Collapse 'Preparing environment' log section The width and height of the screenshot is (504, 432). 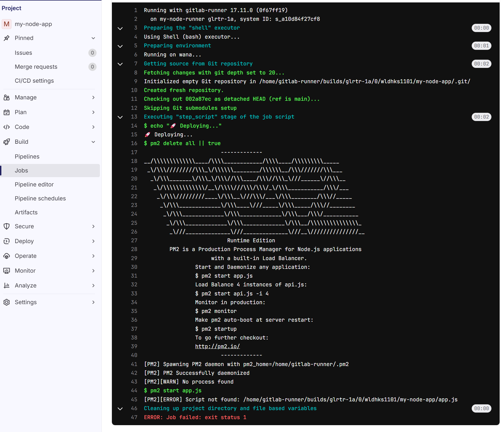[120, 46]
